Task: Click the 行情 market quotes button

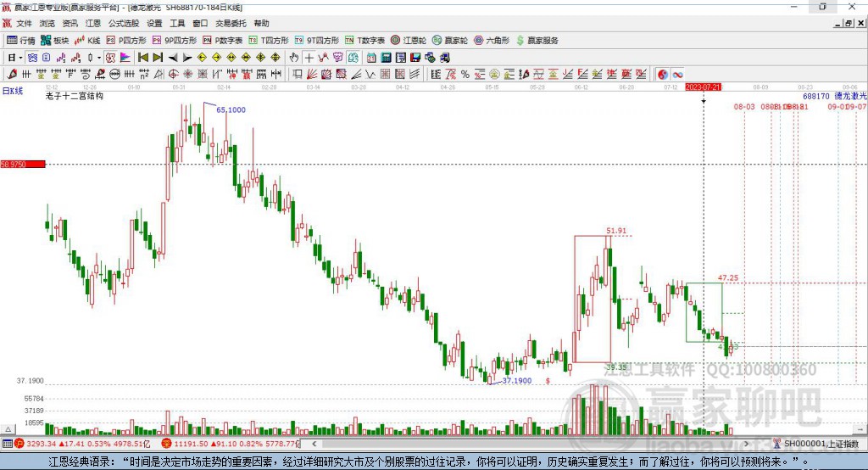Action: point(21,41)
